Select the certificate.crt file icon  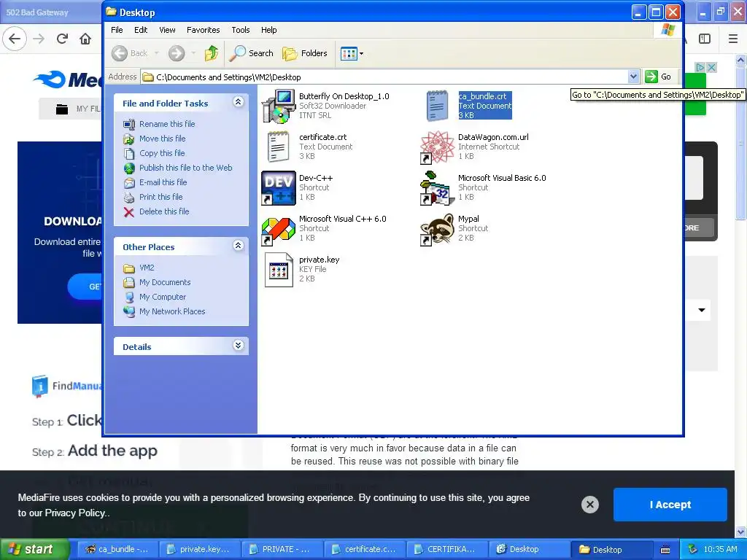point(278,147)
